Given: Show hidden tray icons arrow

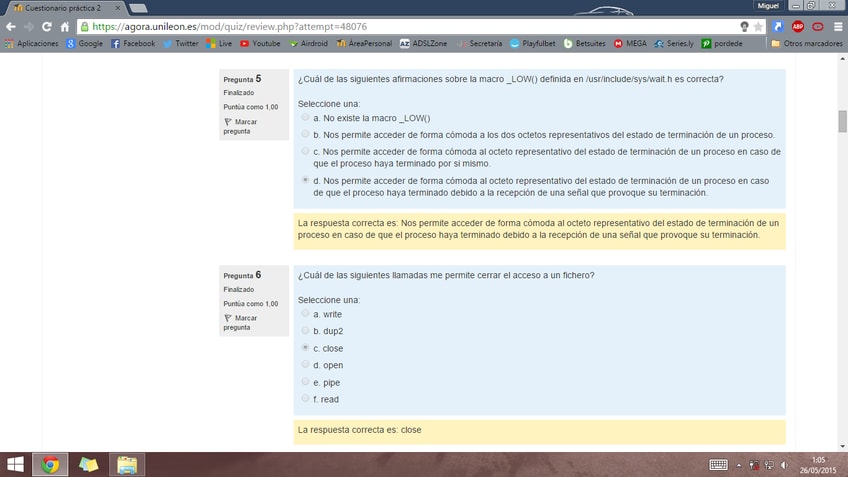Looking at the screenshot, I should (739, 465).
